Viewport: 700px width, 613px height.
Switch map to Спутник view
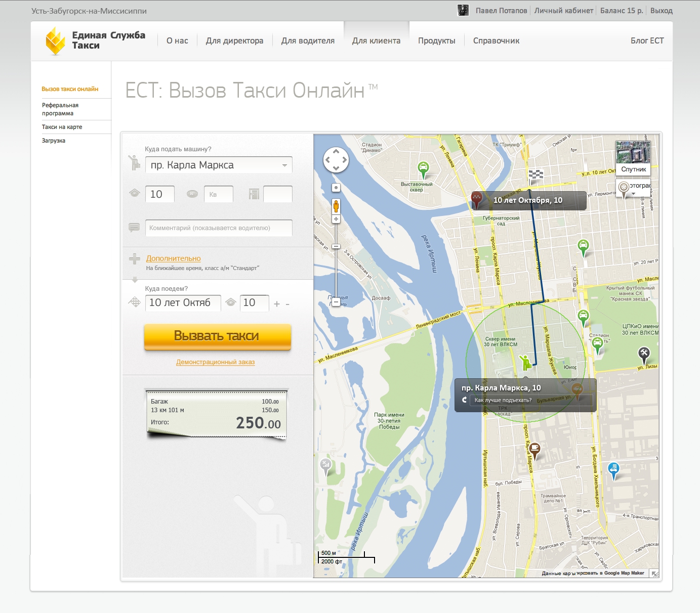[633, 158]
